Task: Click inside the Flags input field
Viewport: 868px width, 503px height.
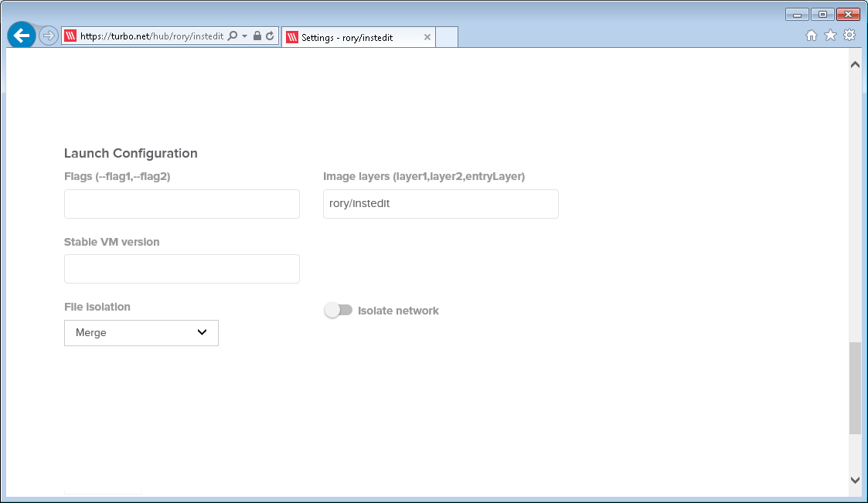Action: click(x=182, y=203)
